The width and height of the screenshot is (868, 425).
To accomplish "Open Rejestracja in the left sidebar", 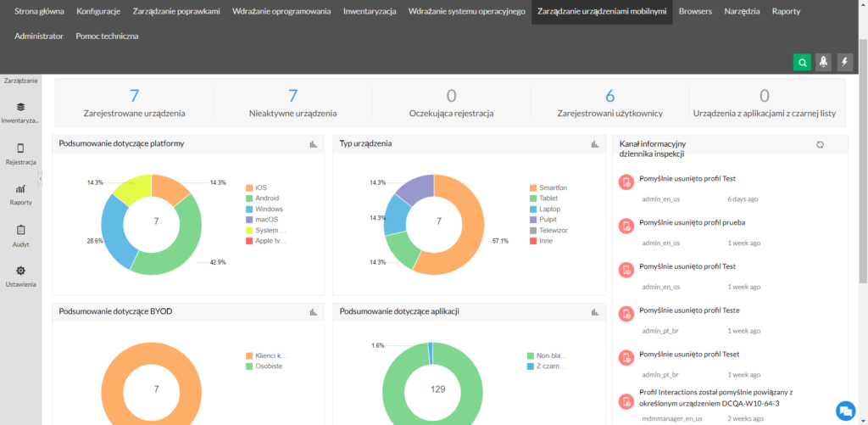I will (x=20, y=154).
